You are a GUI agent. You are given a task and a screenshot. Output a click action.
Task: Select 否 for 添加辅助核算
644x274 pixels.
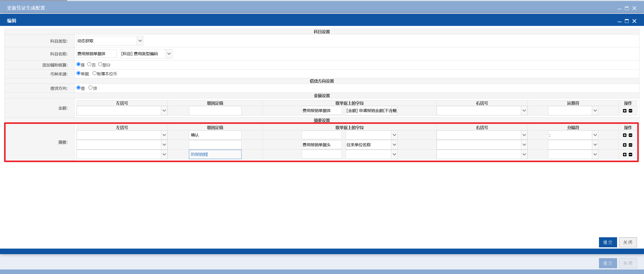click(89, 64)
